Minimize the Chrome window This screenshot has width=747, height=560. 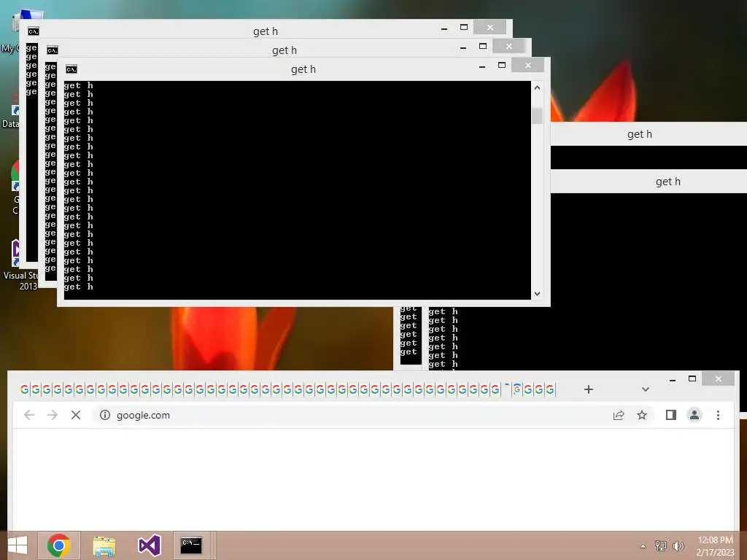pos(672,379)
